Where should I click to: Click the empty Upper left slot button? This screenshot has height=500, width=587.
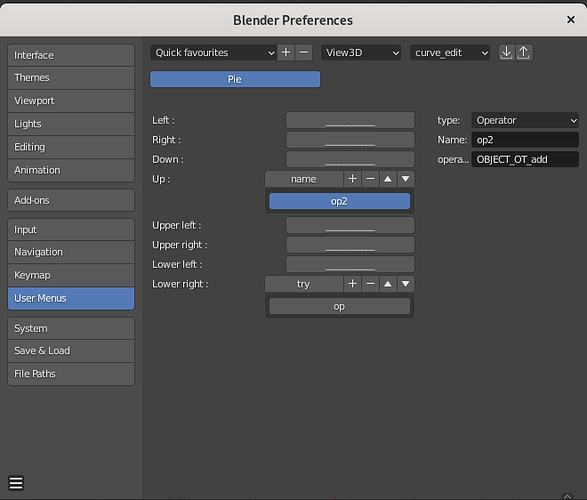[350, 225]
